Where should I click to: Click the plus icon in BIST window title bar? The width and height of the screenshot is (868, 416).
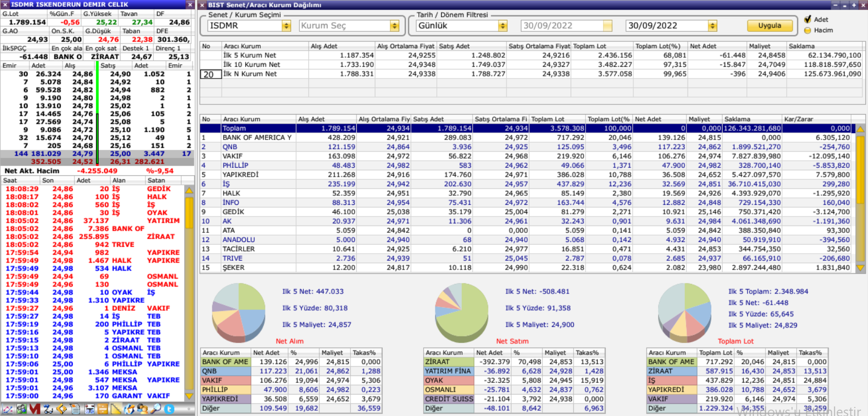[x=854, y=5]
